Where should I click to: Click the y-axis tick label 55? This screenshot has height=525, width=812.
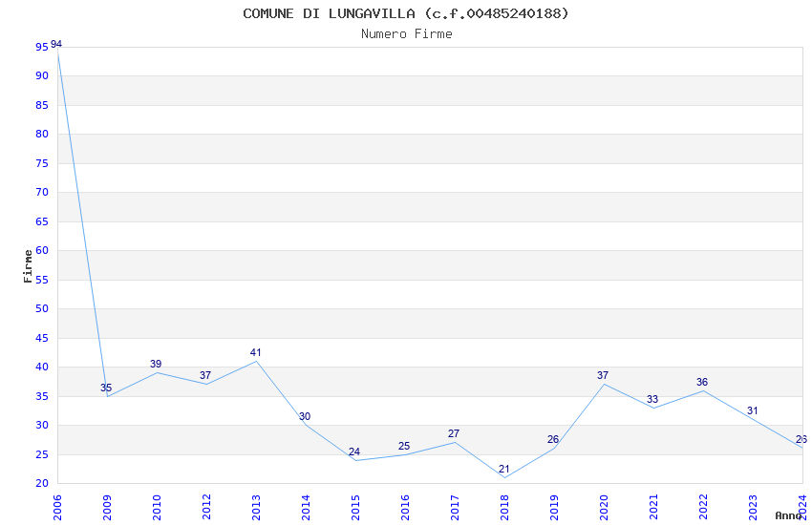[42, 280]
